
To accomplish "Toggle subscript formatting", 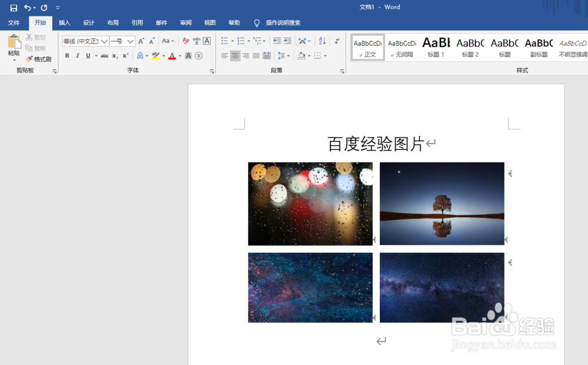I will [115, 55].
